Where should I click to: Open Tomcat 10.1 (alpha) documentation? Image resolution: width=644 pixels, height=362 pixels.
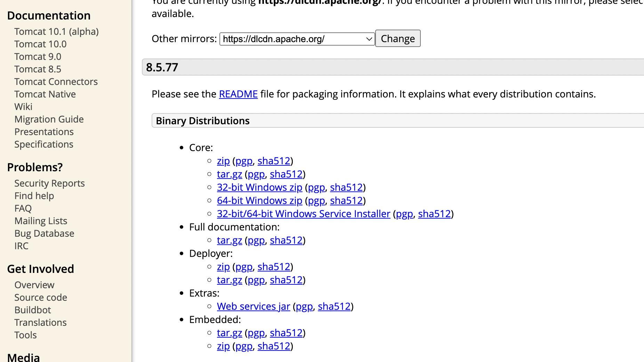click(56, 32)
